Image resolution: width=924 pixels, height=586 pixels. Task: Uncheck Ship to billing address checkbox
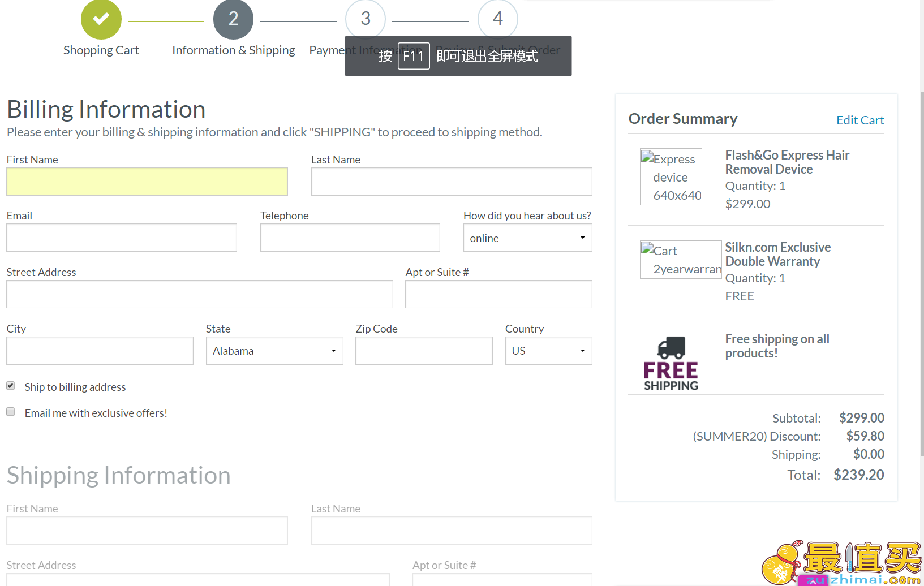[x=11, y=386]
